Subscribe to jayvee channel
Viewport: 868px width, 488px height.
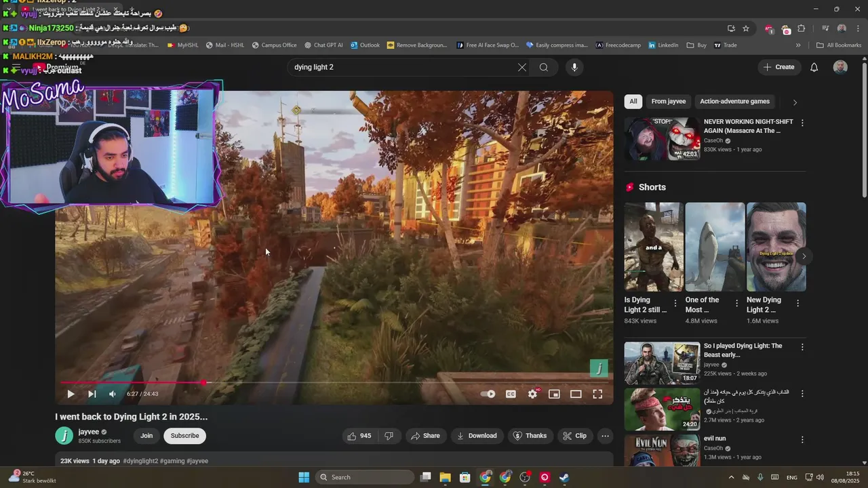(x=184, y=436)
